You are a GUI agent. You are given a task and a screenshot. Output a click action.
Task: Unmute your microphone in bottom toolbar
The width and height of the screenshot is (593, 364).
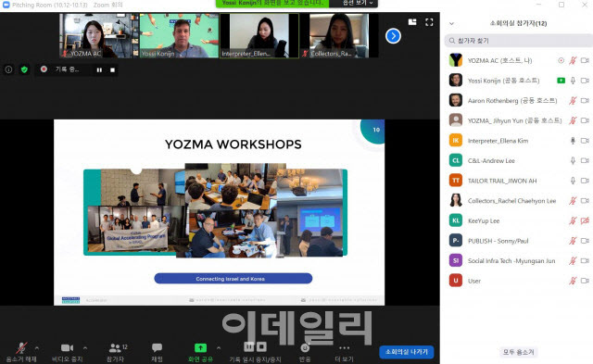tap(21, 352)
